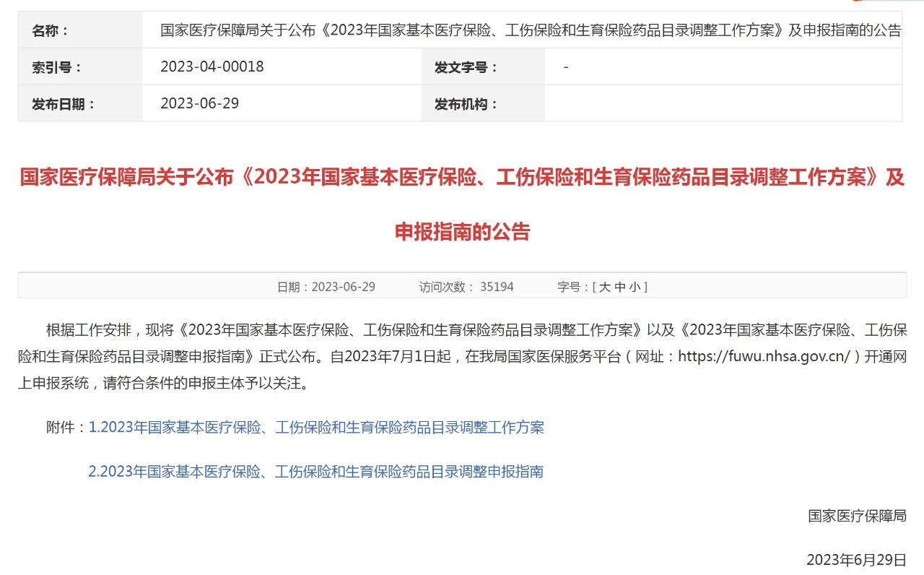
Task: Open attachment 2 申报指南 link
Action: coord(315,472)
